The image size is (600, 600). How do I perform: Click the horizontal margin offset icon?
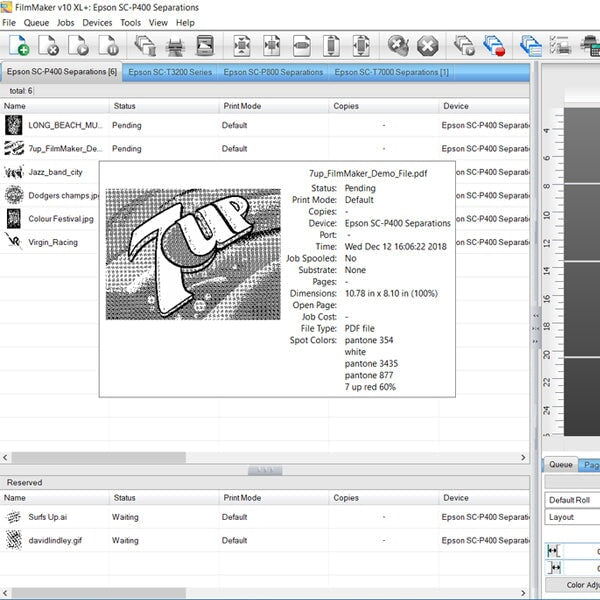click(553, 549)
